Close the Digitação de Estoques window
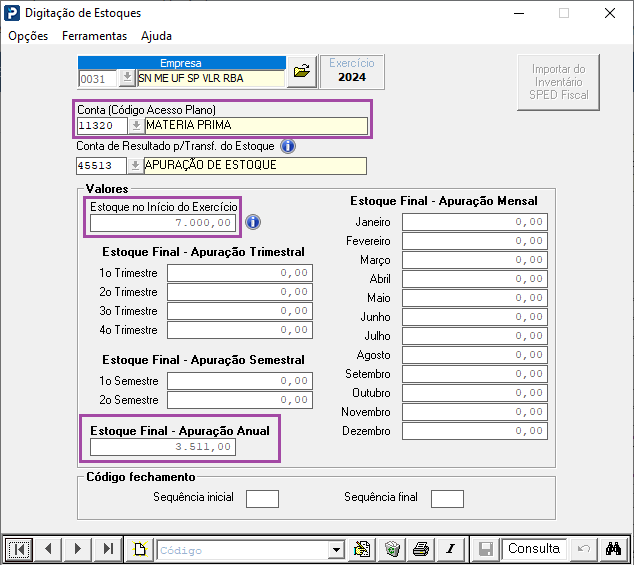Image resolution: width=635 pixels, height=565 pixels. [x=610, y=13]
